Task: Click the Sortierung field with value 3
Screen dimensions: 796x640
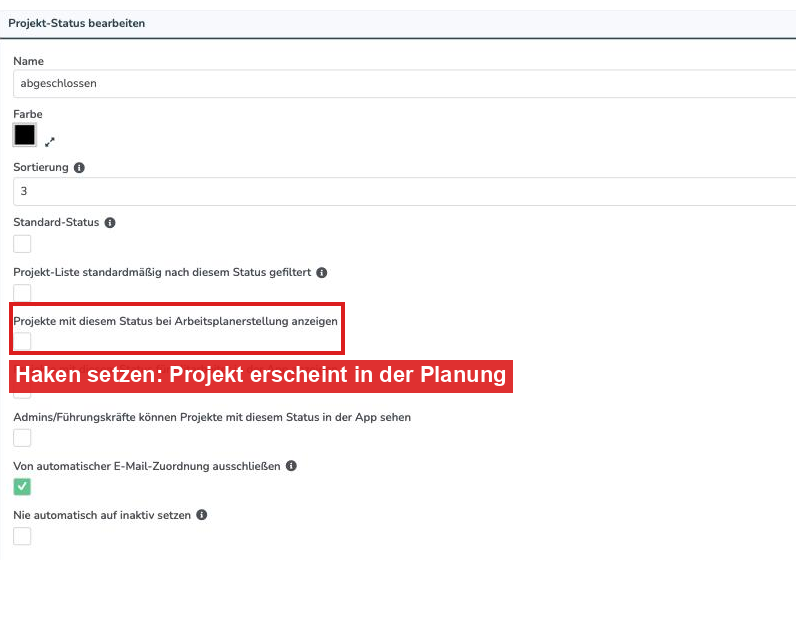Action: click(x=404, y=191)
